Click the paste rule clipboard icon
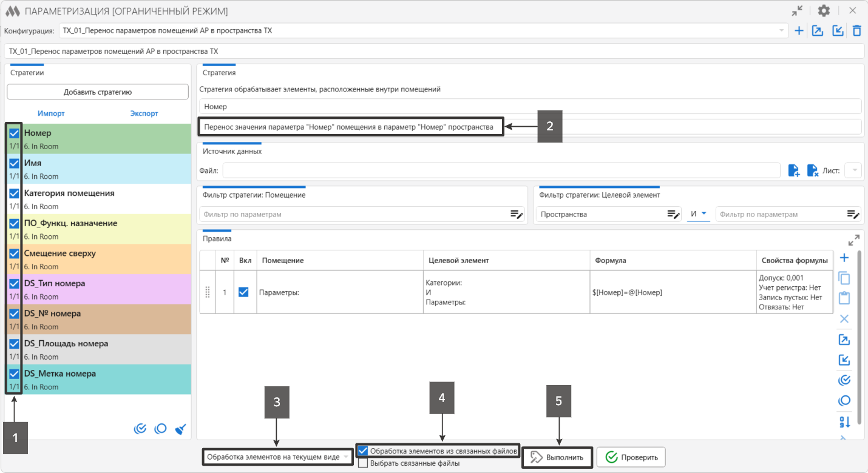The image size is (868, 473). click(844, 298)
